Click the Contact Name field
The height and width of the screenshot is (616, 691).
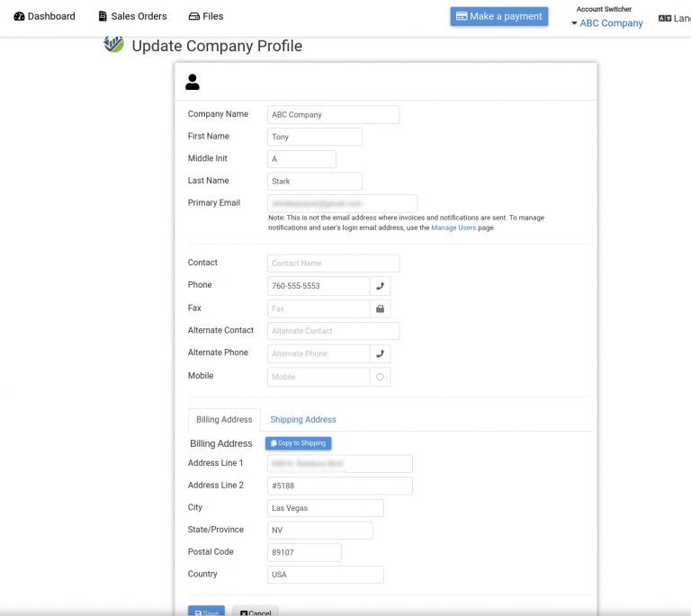333,263
